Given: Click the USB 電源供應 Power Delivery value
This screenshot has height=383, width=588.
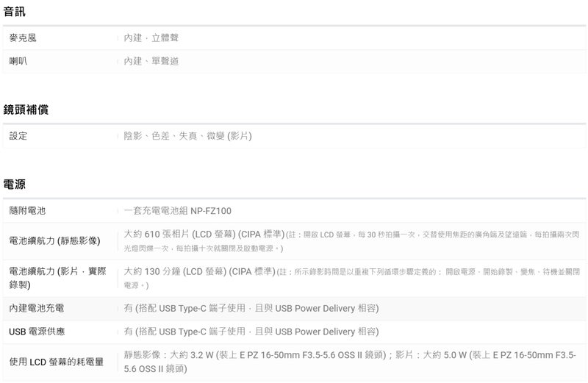Looking at the screenshot, I should pyautogui.click(x=251, y=332).
